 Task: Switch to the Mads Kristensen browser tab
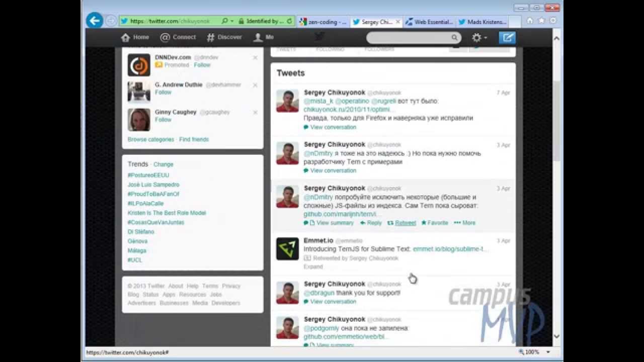(x=482, y=22)
